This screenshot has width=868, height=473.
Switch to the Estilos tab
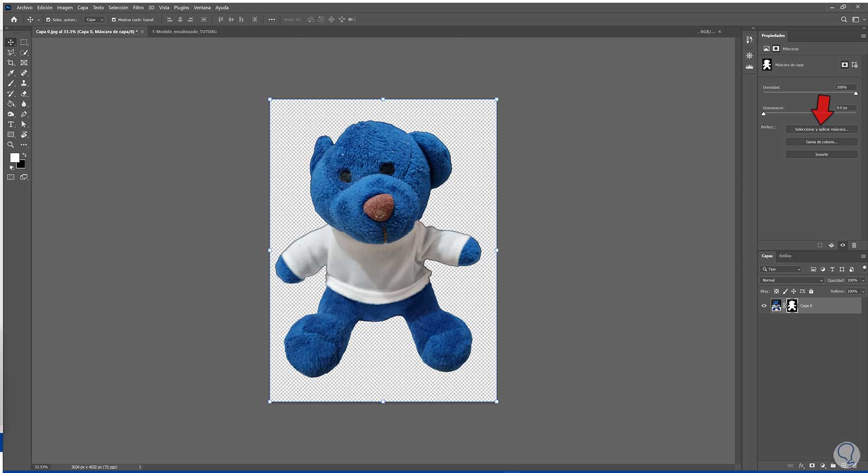coord(785,256)
